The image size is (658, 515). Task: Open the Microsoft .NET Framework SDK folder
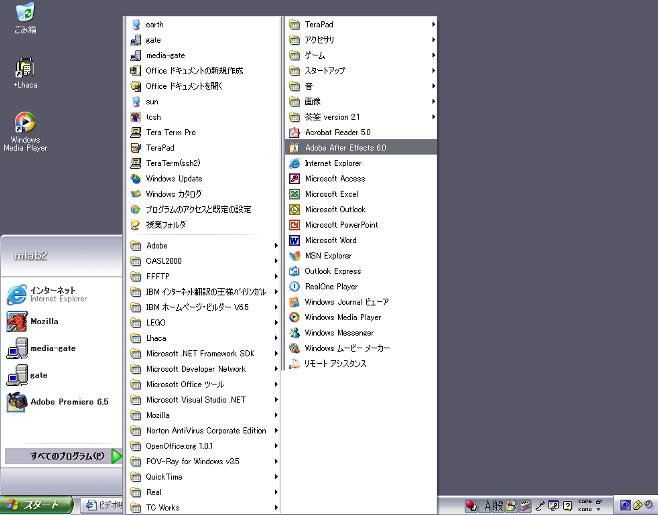204,353
